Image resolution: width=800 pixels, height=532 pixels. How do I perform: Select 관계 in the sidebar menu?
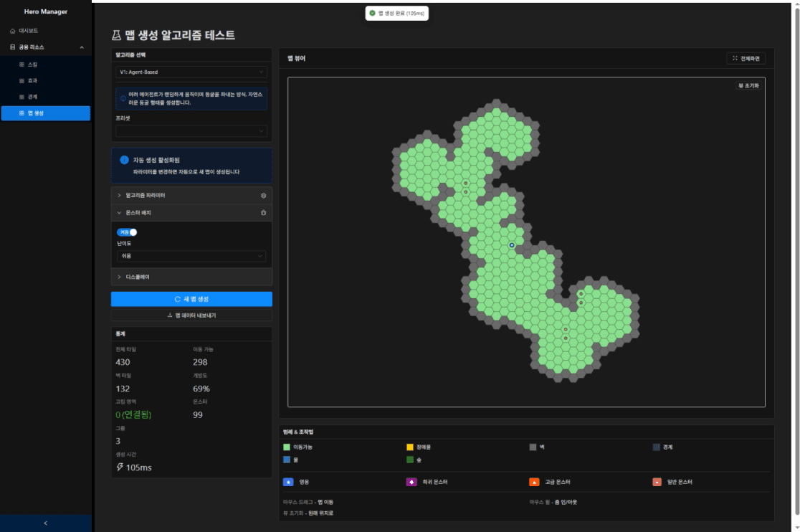(x=33, y=96)
